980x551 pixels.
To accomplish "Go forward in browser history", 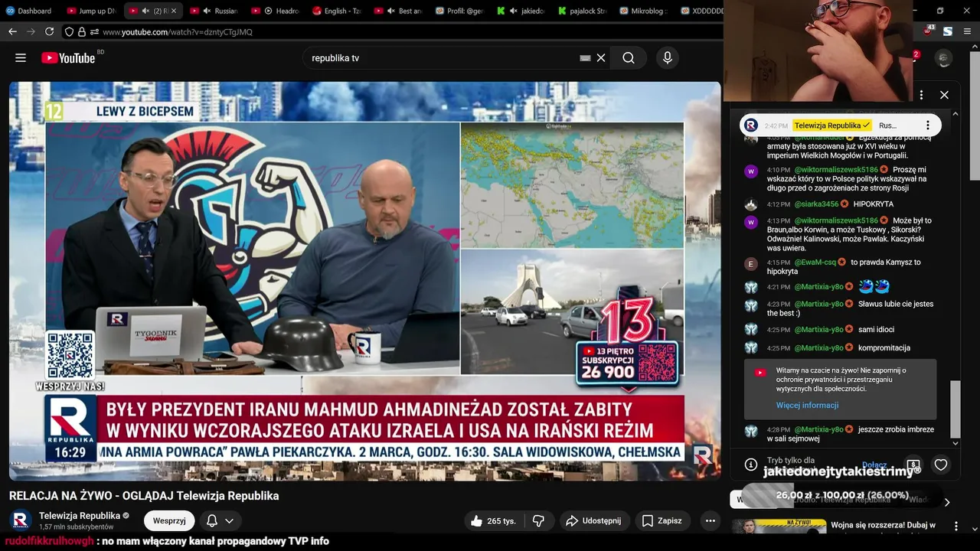I will click(x=31, y=32).
